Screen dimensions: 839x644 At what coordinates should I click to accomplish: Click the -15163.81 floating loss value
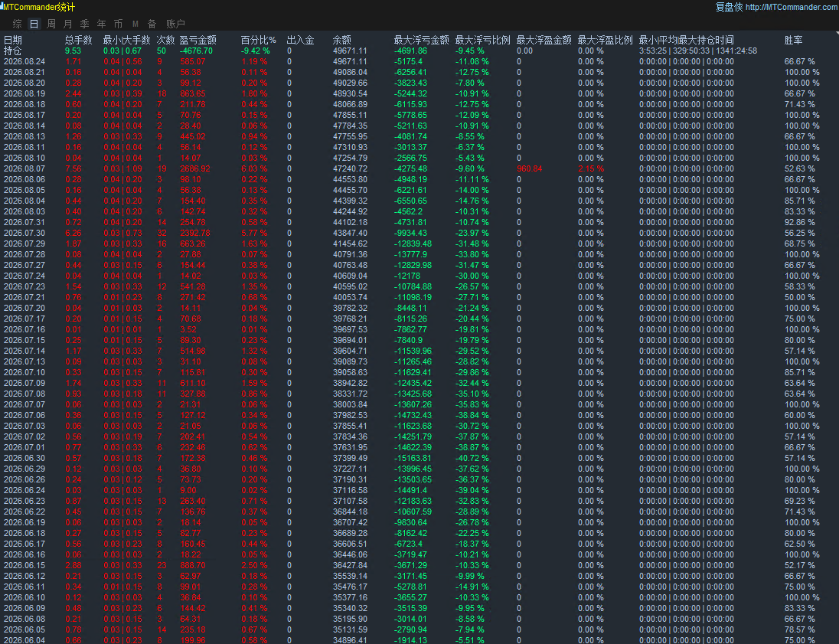413,458
